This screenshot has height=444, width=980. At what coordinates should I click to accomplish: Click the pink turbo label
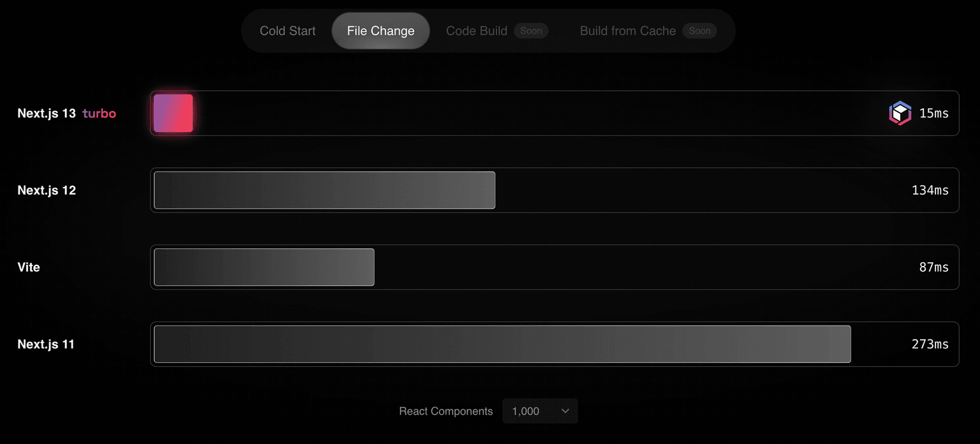pyautogui.click(x=99, y=114)
